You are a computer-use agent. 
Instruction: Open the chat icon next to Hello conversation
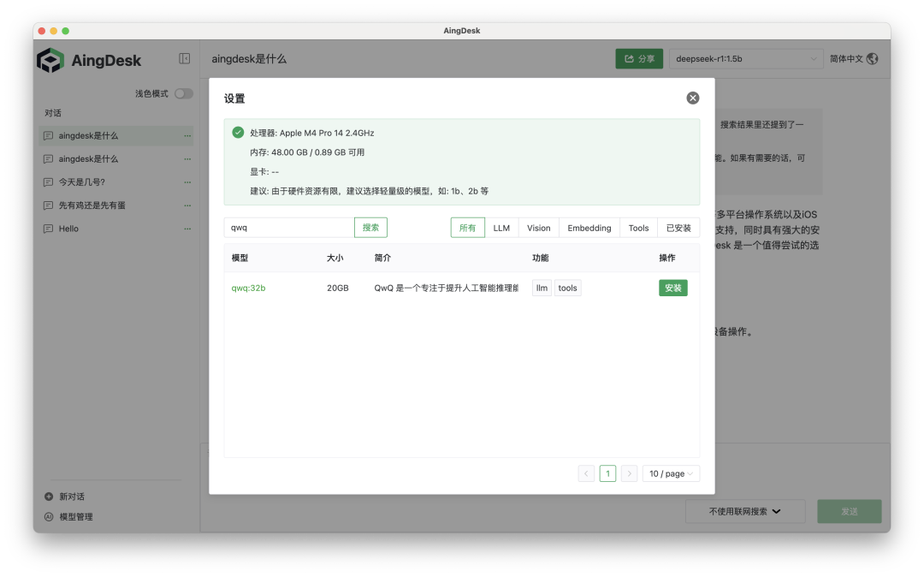tap(50, 229)
